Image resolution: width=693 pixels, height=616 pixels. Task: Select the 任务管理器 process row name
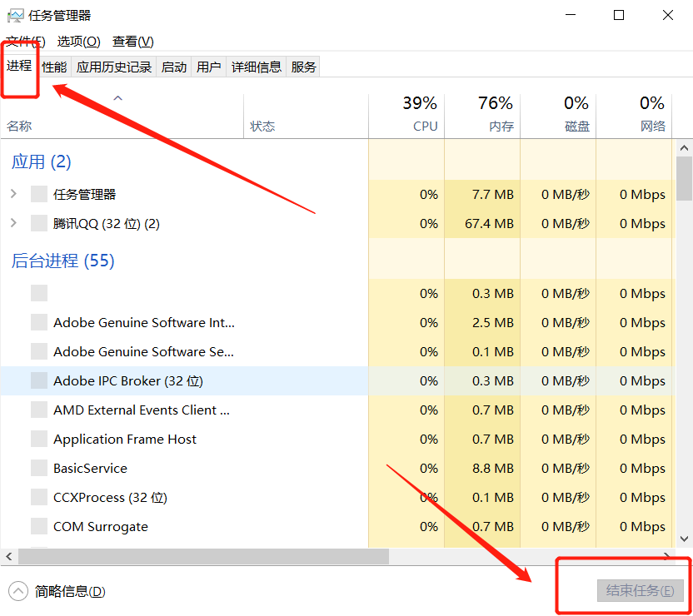coord(84,194)
